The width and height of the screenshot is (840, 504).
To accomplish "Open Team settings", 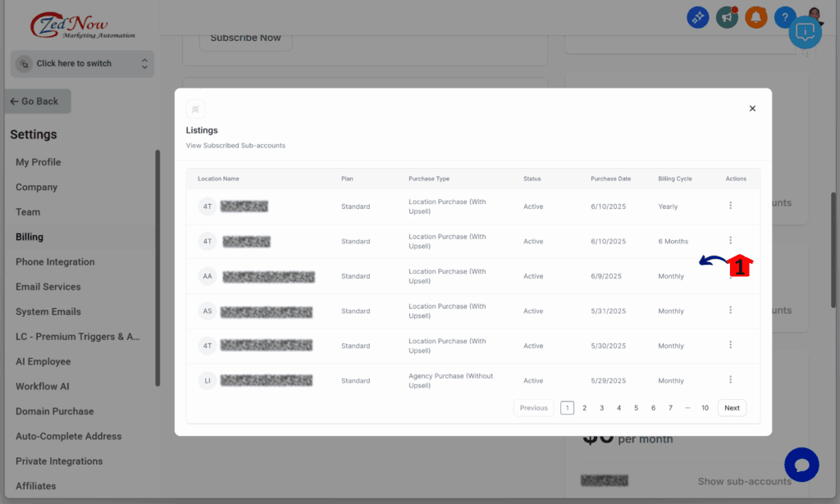I will point(28,212).
